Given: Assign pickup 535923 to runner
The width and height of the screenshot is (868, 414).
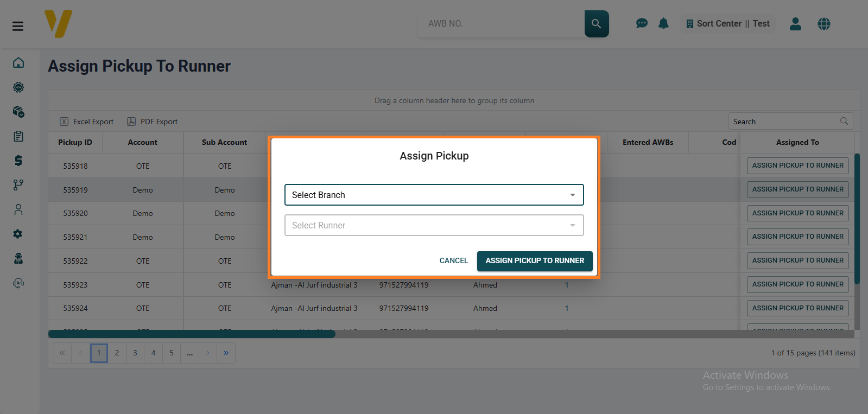Looking at the screenshot, I should coord(797,284).
